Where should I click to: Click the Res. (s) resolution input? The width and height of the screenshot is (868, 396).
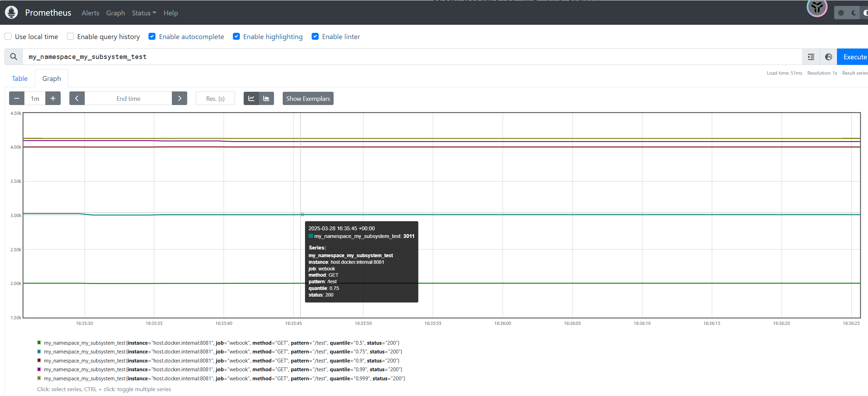(215, 98)
